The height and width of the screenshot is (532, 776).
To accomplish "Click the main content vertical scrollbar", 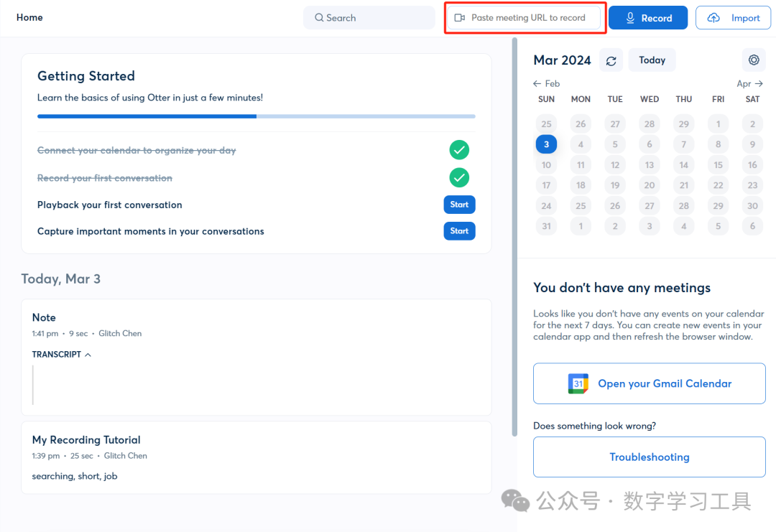I will [x=514, y=238].
